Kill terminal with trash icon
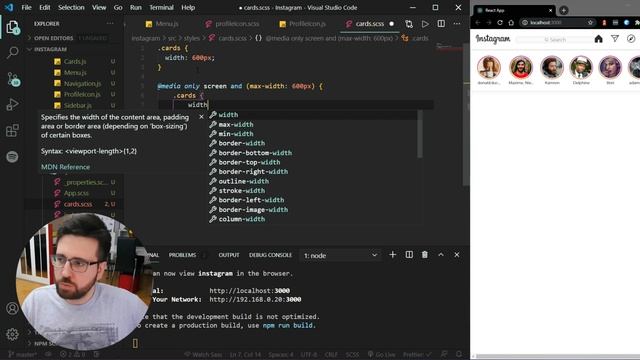640x360 pixels. [x=424, y=255]
